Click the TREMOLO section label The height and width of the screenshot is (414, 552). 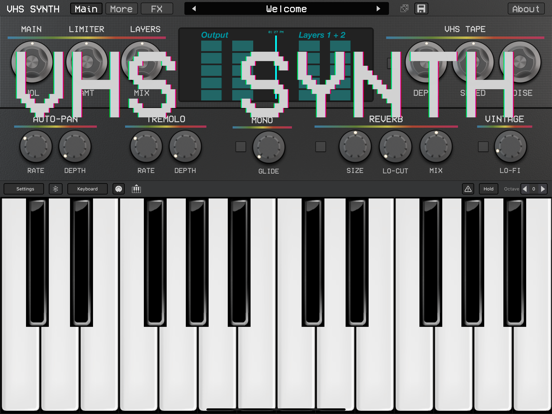(166, 119)
